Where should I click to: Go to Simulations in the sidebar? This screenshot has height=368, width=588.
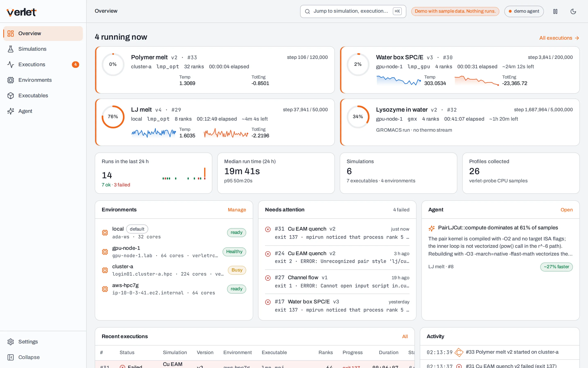(43, 49)
